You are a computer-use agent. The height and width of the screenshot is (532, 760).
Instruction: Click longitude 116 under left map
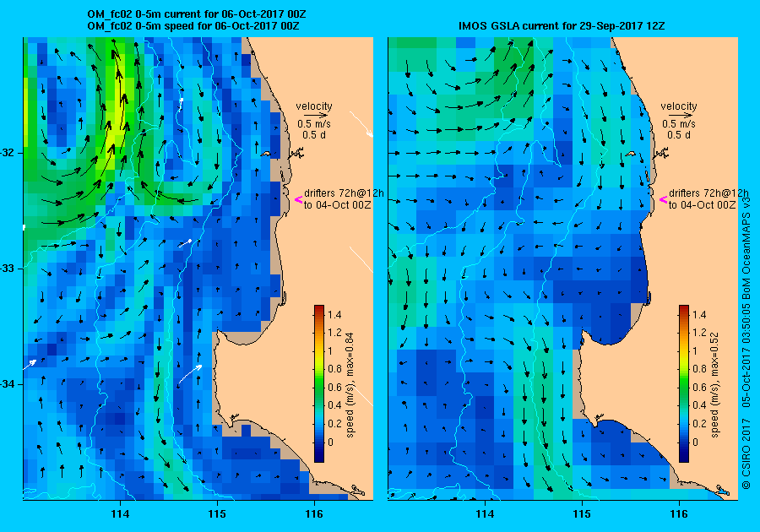point(314,514)
